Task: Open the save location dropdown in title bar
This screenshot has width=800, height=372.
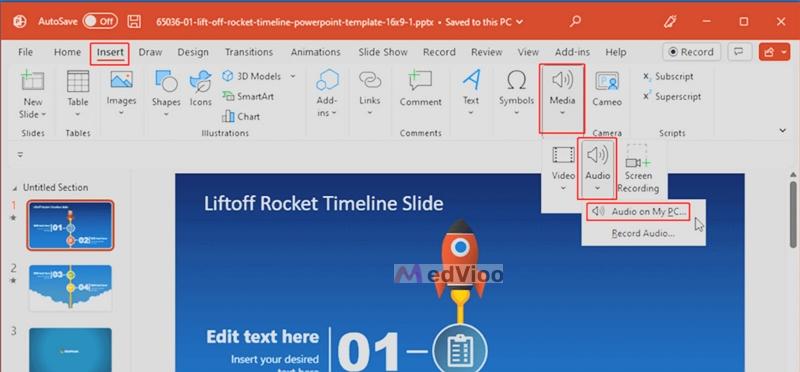Action: (x=519, y=22)
